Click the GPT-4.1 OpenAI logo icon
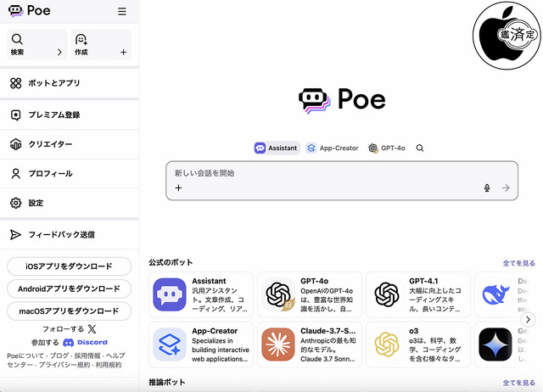The height and width of the screenshot is (392, 543). pyautogui.click(x=387, y=294)
